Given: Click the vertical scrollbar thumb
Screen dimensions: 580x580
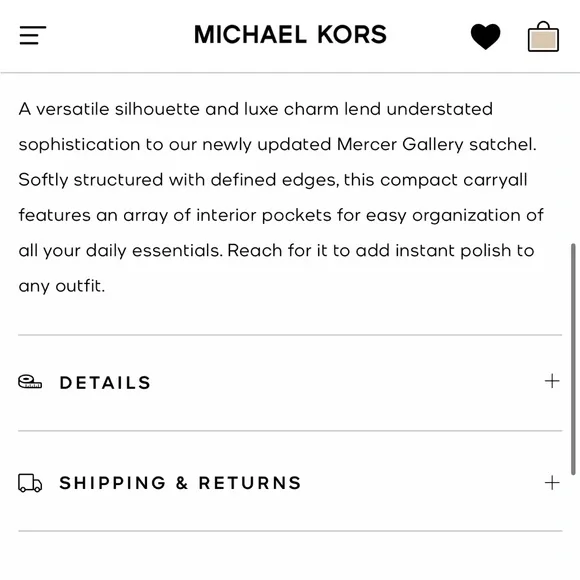Looking at the screenshot, I should coord(573,359).
